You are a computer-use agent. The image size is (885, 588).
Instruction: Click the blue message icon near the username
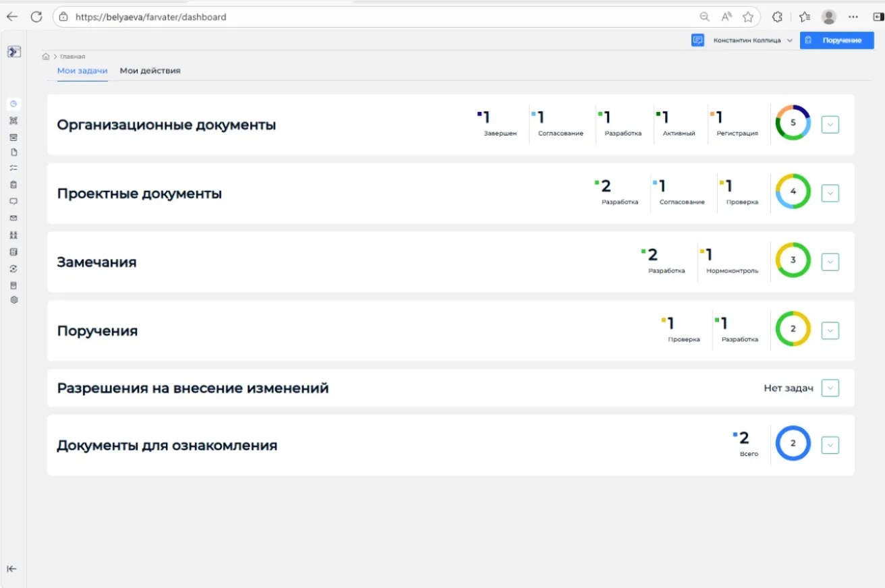click(x=697, y=40)
